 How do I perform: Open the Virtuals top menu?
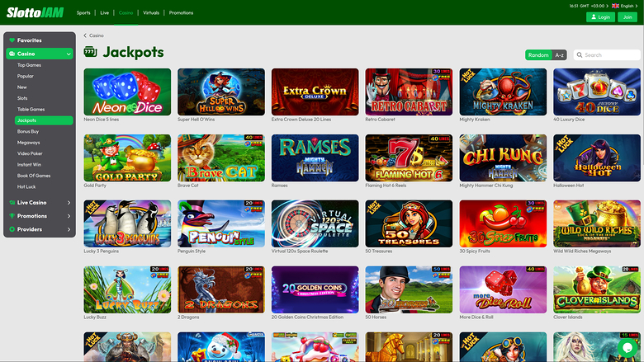click(151, 12)
